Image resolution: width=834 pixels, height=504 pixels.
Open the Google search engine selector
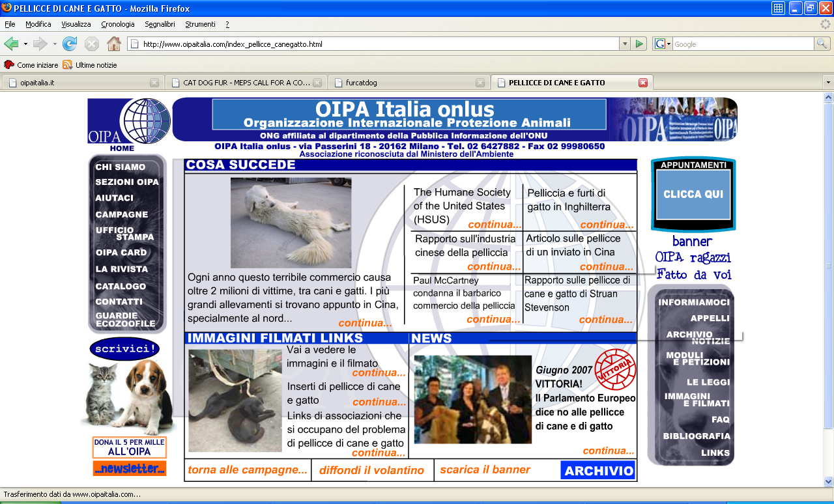(663, 44)
